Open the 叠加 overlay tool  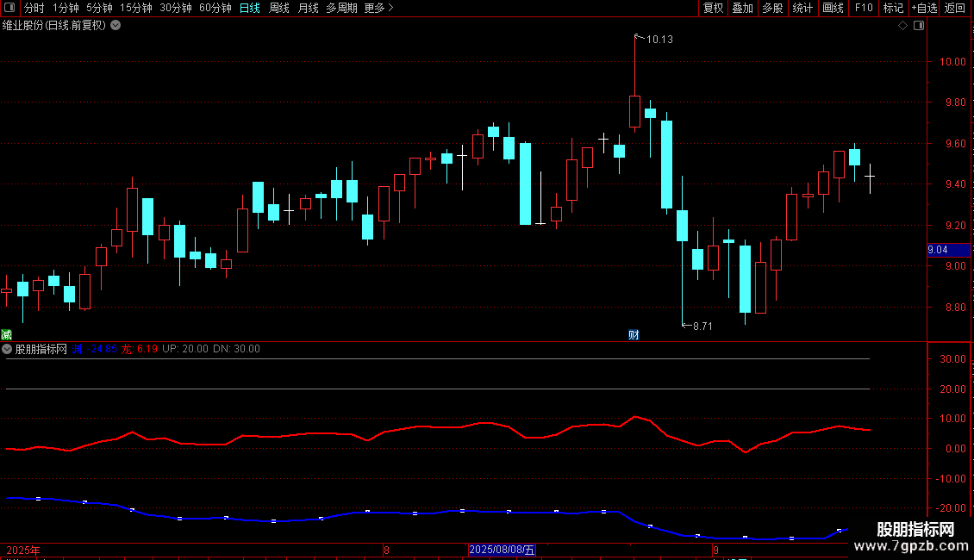pyautogui.click(x=742, y=8)
